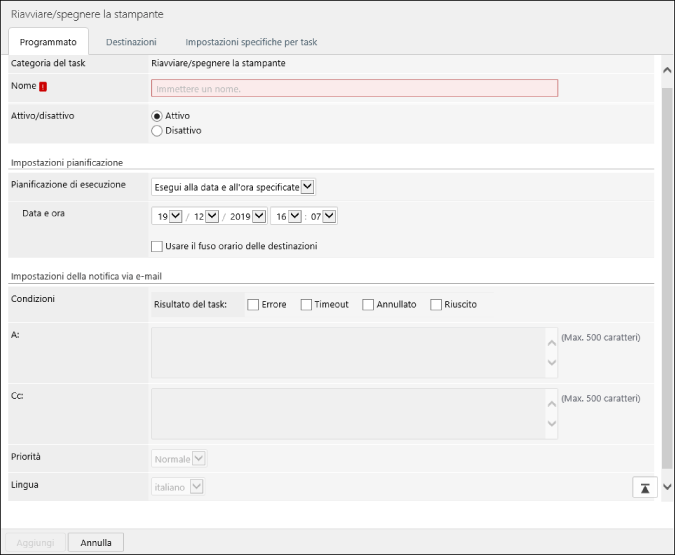Open the day dropdown showing 19
This screenshot has width=675, height=555.
167,216
